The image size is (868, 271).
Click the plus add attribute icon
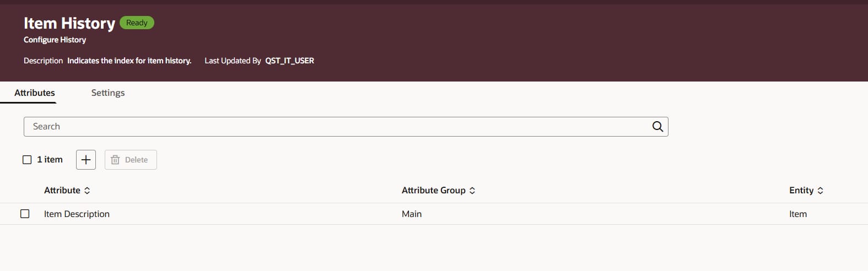pyautogui.click(x=86, y=160)
